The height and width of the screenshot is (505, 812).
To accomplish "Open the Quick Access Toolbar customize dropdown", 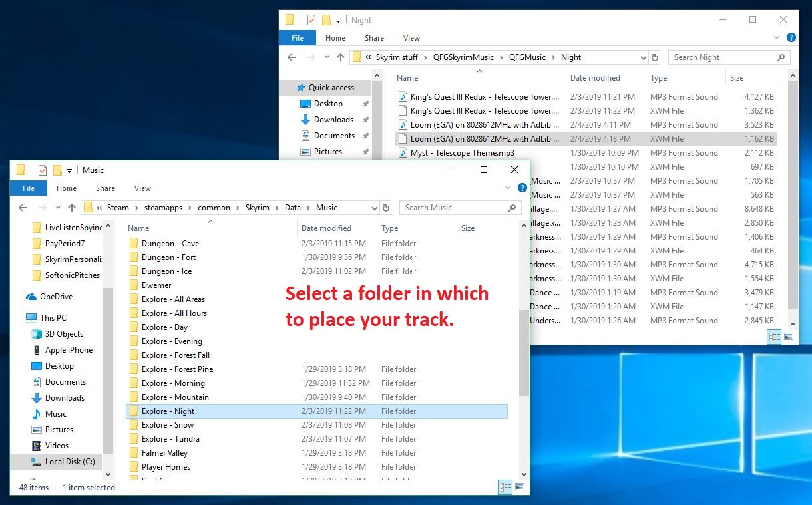I will tap(69, 170).
